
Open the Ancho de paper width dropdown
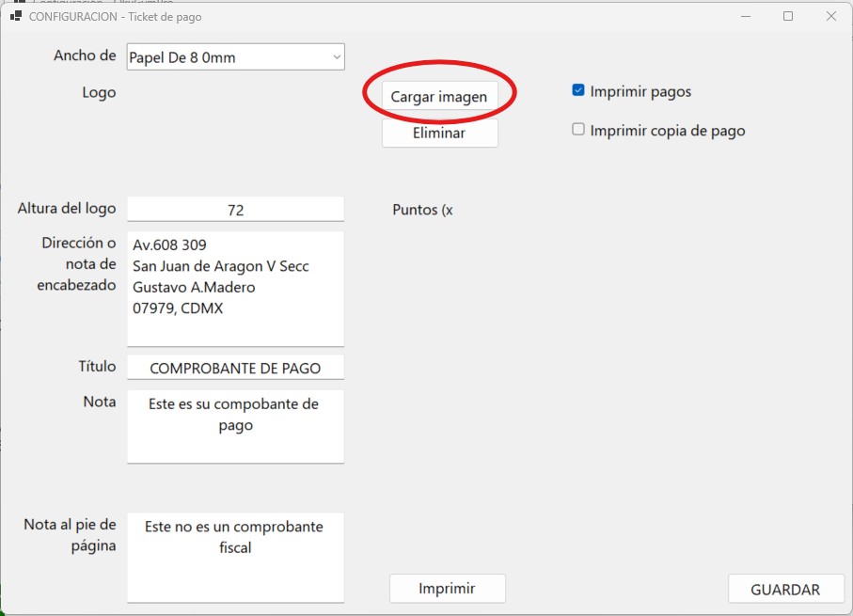click(235, 57)
